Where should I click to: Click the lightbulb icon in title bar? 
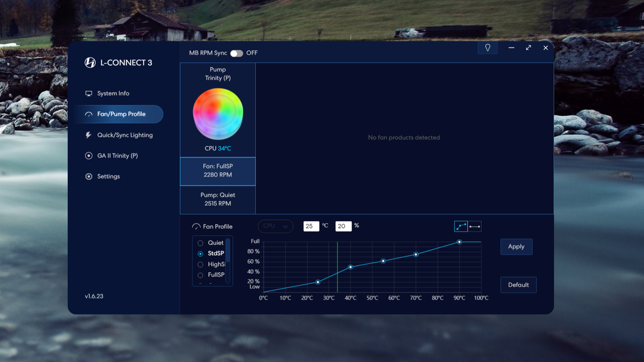click(488, 48)
